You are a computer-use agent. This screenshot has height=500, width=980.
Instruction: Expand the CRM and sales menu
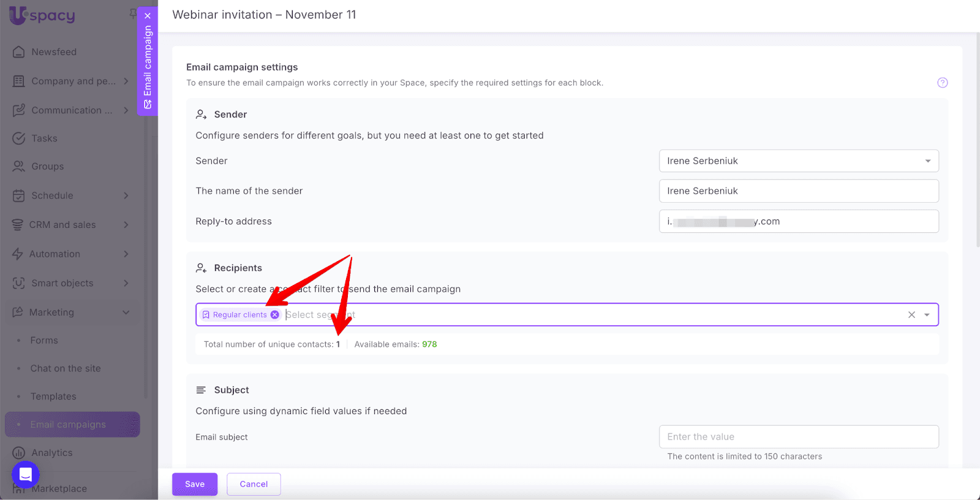coord(126,225)
